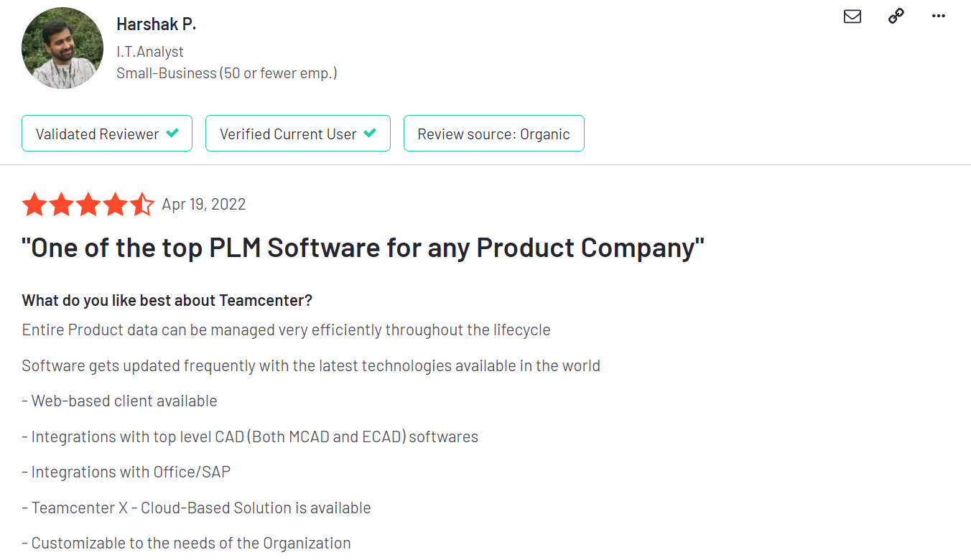Click the envelope message icon

pyautogui.click(x=852, y=16)
